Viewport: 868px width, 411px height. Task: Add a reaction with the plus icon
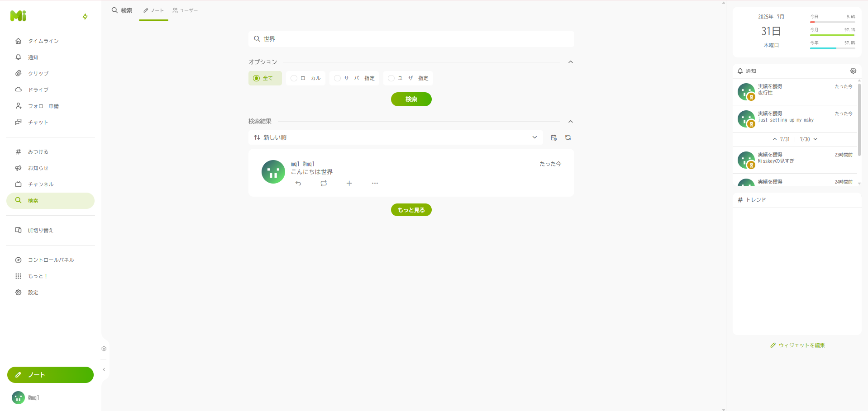(x=349, y=183)
